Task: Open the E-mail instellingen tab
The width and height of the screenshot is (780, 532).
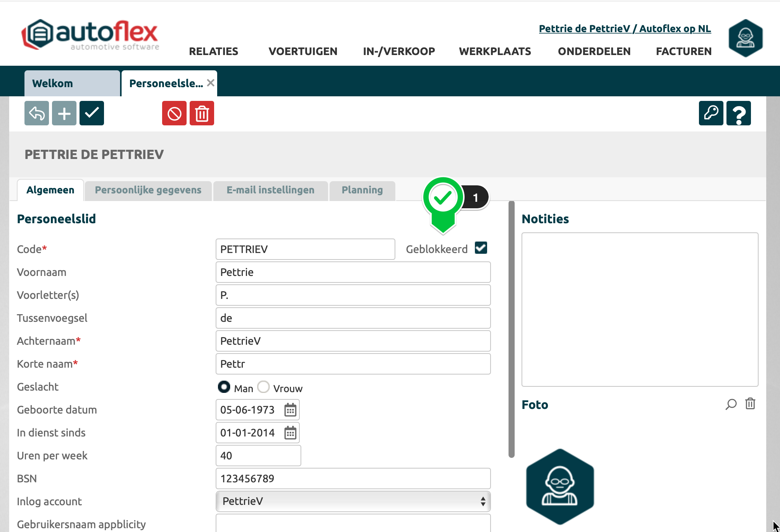Action: point(270,190)
